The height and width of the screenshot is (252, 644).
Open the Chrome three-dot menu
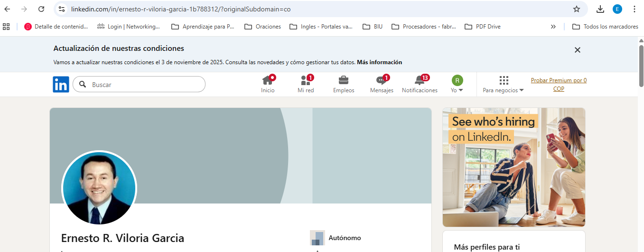(x=635, y=9)
